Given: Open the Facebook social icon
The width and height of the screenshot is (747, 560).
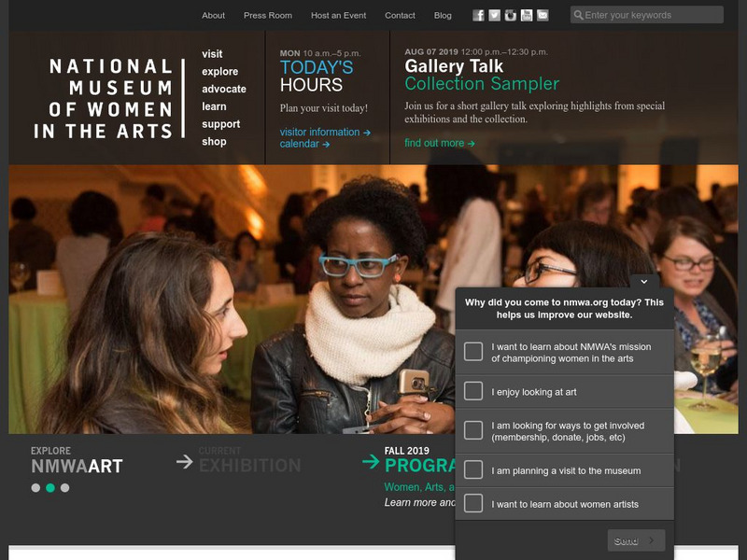Looking at the screenshot, I should [478, 15].
